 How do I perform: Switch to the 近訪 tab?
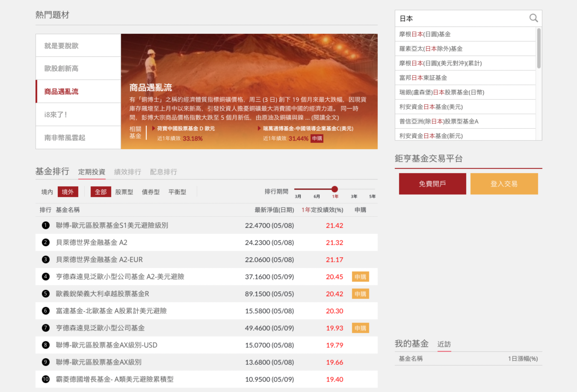point(444,344)
